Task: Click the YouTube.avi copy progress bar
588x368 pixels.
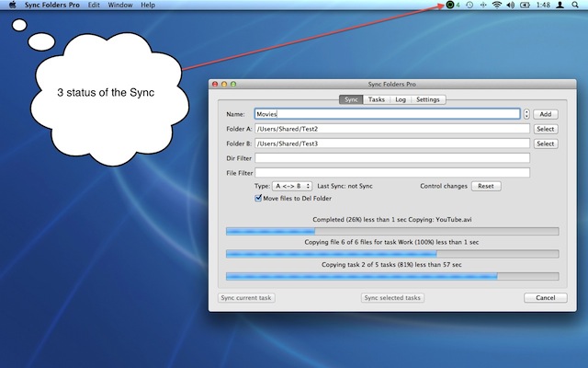Action: tap(391, 232)
